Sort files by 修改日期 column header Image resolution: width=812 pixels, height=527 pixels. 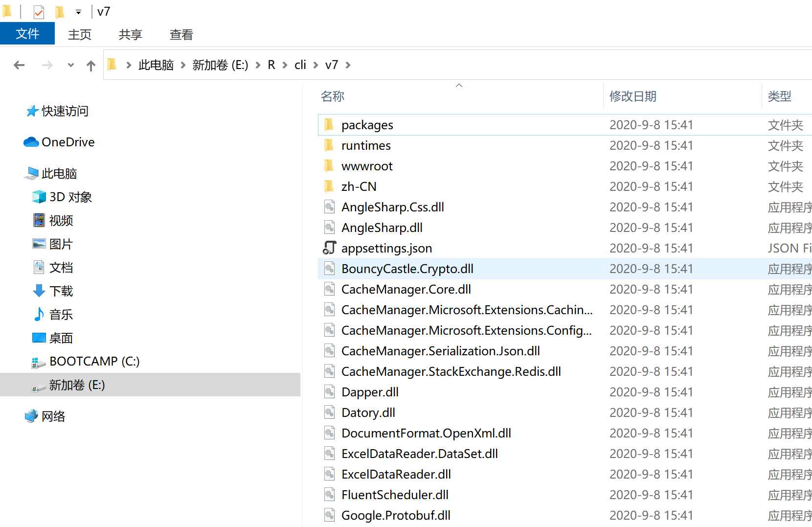632,96
